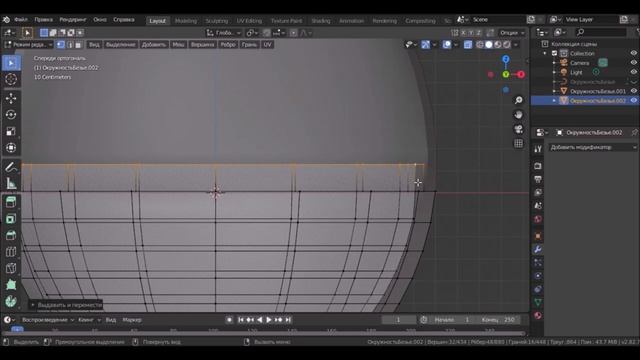
Task: Open Active Tool settings tab icon
Action: pos(538,149)
